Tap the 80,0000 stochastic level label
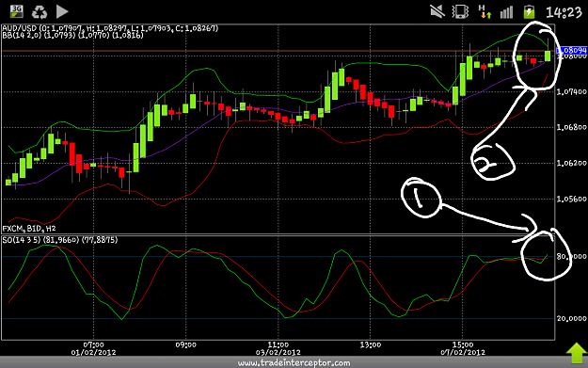Viewport: 588px width, 368px height. (571, 256)
